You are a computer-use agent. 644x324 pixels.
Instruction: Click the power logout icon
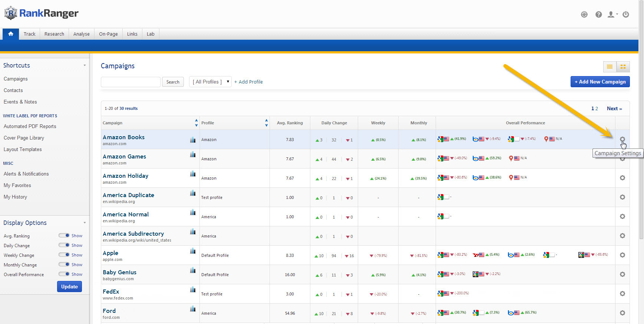(626, 14)
